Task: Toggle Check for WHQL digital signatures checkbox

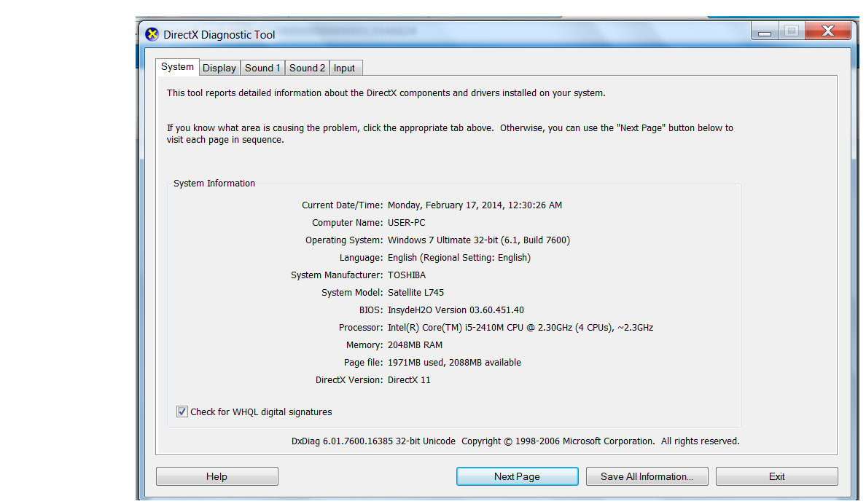Action: tap(182, 412)
